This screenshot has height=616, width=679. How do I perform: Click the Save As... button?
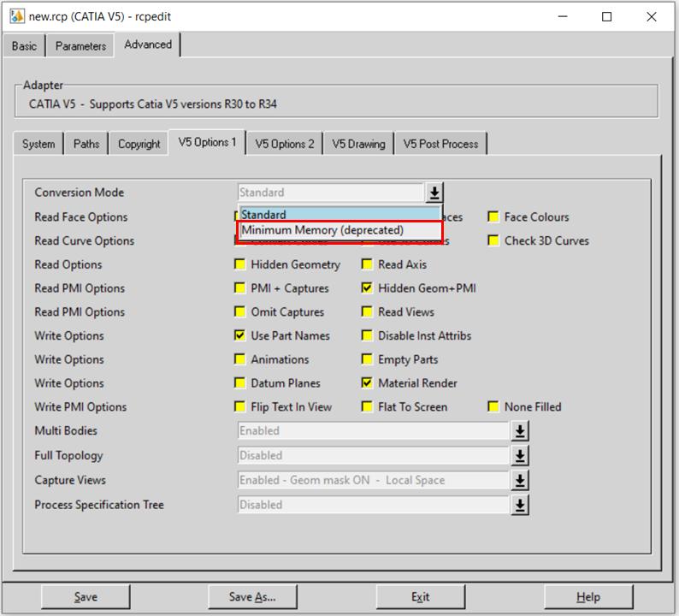(252, 597)
